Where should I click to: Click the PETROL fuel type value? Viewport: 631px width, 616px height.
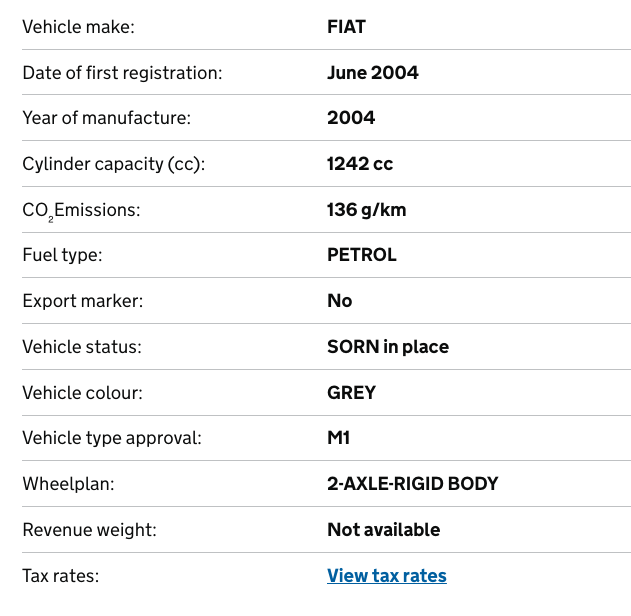click(x=362, y=255)
